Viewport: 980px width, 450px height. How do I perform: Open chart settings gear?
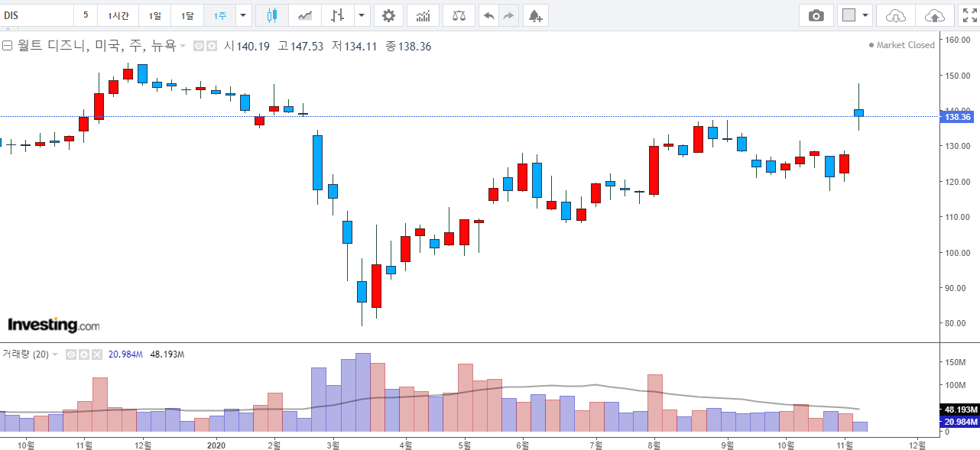pos(389,15)
